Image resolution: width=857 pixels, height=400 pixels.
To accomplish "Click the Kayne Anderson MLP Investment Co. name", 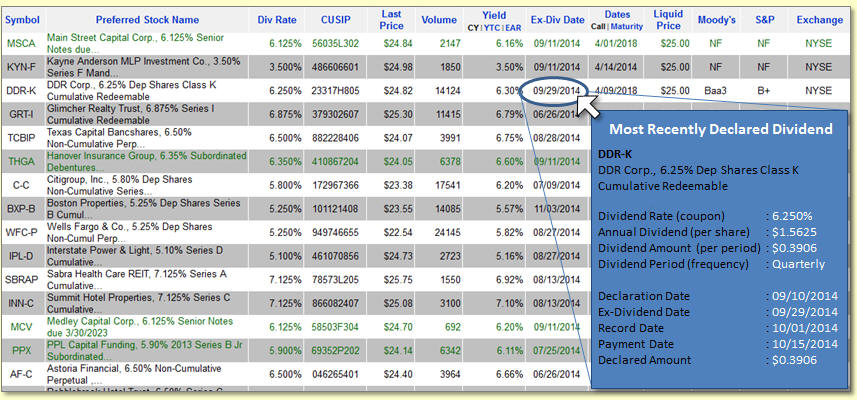I will [x=143, y=67].
